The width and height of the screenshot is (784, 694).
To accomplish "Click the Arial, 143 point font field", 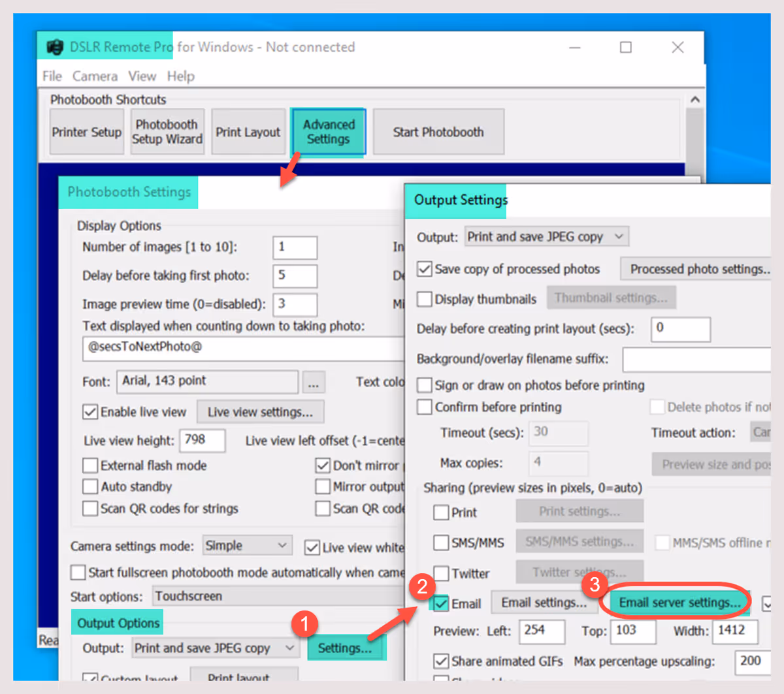I will 207,381.
